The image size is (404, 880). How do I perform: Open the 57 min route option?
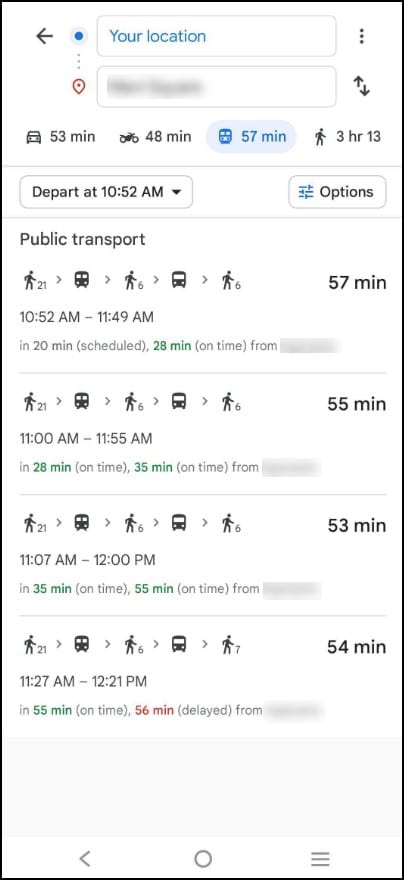coord(203,312)
